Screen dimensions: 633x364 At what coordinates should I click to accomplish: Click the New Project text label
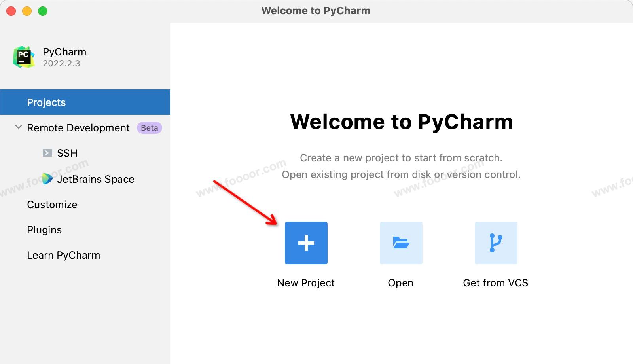pos(306,283)
